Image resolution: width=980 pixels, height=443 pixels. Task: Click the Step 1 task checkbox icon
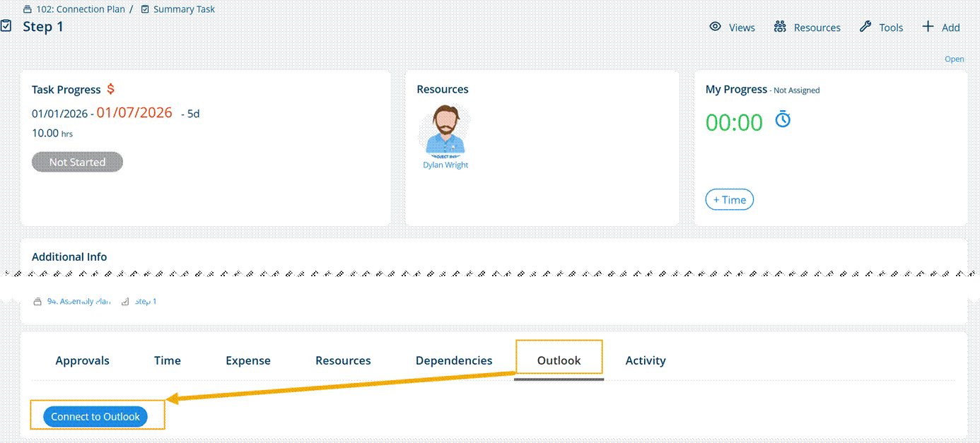pos(6,26)
